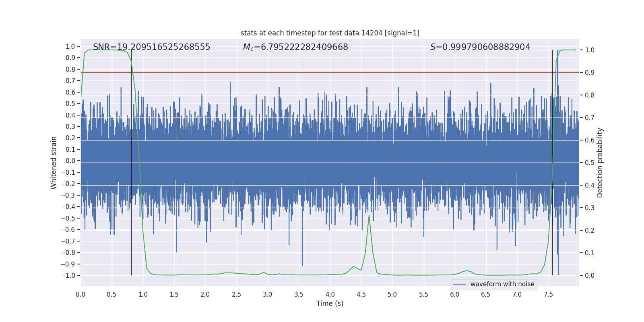Viewport: 644px width, 322px height.
Task: Select the SNR value annotation text
Action: pos(151,47)
